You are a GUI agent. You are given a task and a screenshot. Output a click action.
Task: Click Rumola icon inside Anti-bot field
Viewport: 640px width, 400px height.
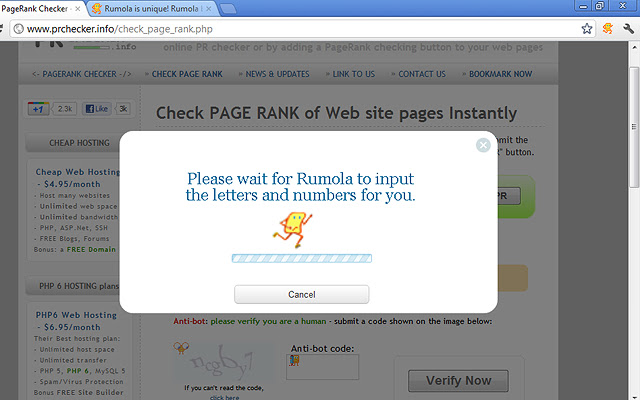pyautogui.click(x=294, y=360)
